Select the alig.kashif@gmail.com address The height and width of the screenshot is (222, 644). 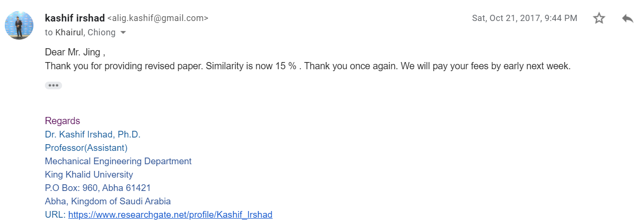(158, 19)
